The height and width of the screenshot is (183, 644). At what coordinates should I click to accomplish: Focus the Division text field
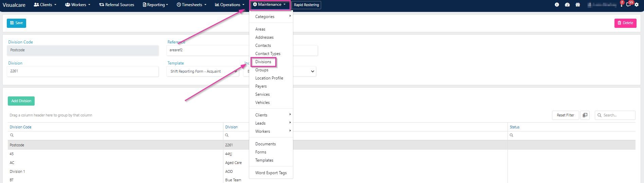[x=83, y=71]
